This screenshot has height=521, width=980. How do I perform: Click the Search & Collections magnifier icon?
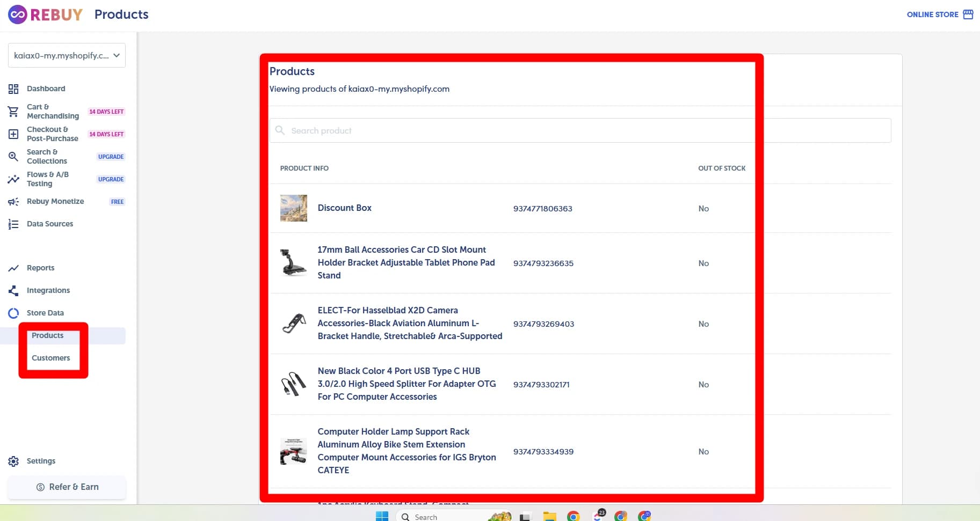click(13, 157)
